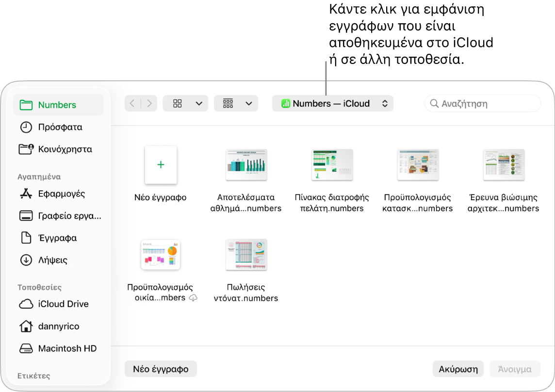This screenshot has height=392, width=555.
Task: Open iCloud Drive location
Action: click(58, 304)
